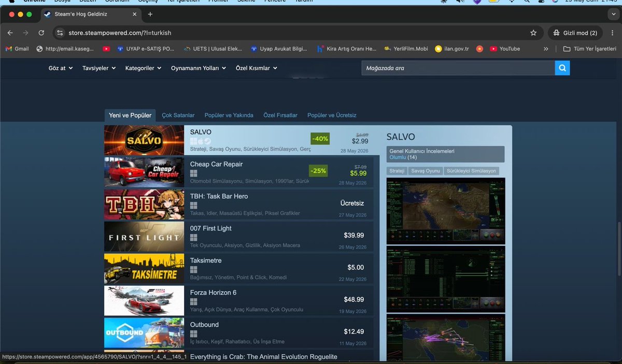This screenshot has height=364, width=622.
Task: Click the $39.99 price of 007 First Light
Action: (354, 236)
